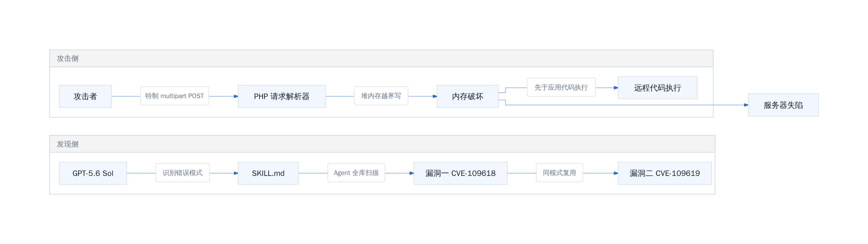Image resolution: width=868 pixels, height=244 pixels.
Task: Select the 堆内存越界写 edge label
Action: [381, 96]
